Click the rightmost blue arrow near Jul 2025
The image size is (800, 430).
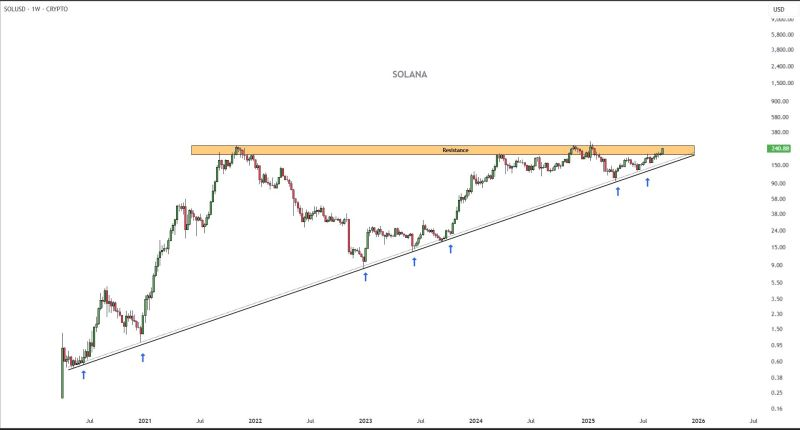click(648, 182)
